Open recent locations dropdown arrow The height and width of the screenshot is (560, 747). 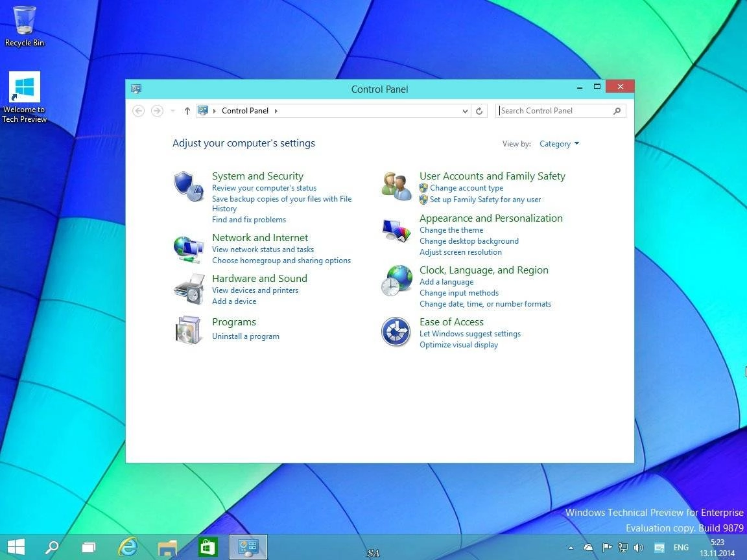click(172, 111)
